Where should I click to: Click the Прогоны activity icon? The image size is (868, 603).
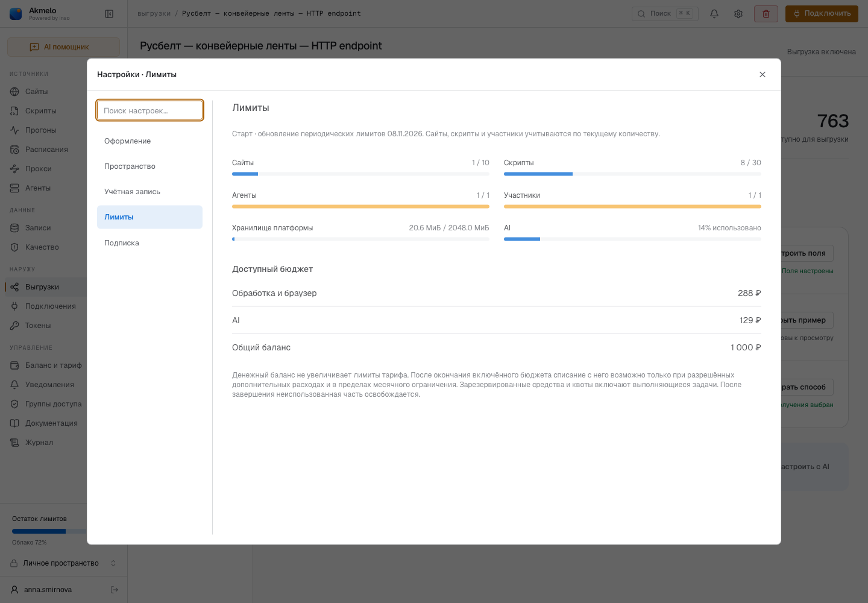pos(14,130)
